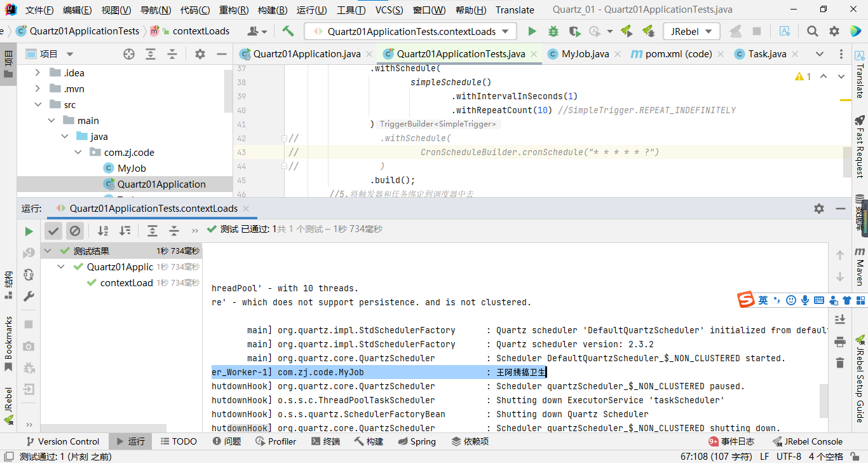Open IDE settings gear in top toolbar
The width and height of the screenshot is (868, 463).
click(834, 31)
